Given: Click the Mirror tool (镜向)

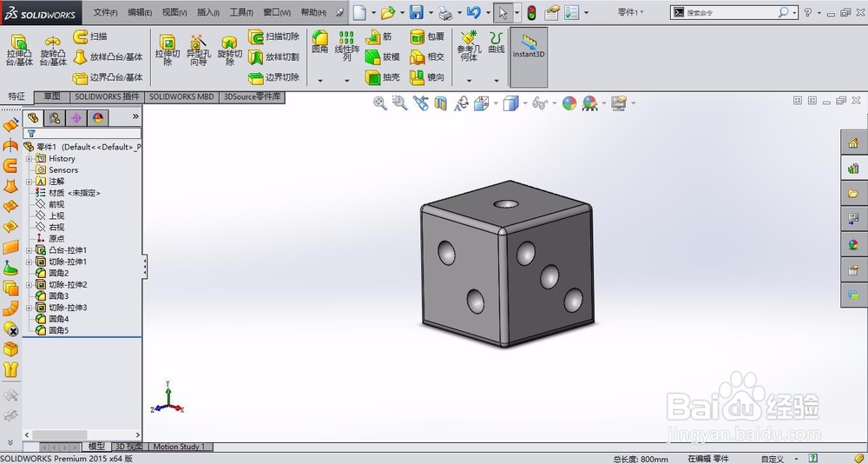Looking at the screenshot, I should click(427, 77).
